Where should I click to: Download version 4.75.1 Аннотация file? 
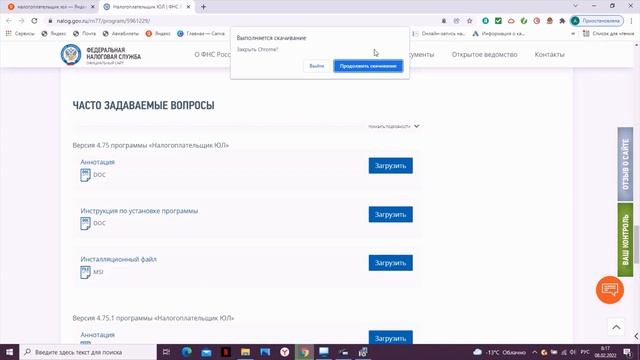(x=390, y=338)
